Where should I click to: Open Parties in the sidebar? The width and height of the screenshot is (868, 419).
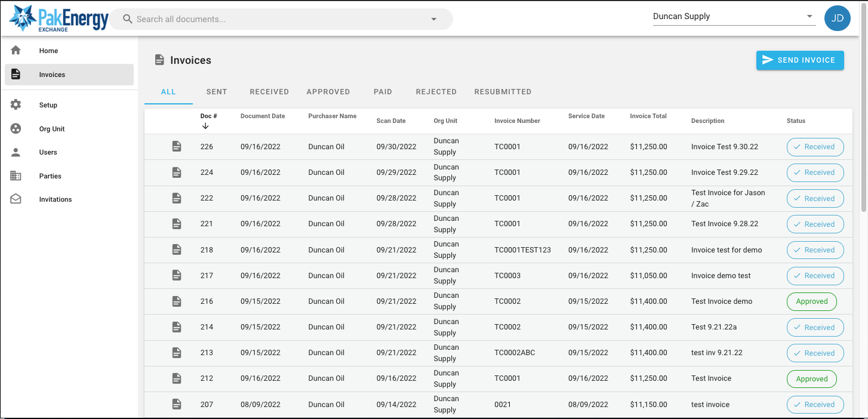(69, 176)
